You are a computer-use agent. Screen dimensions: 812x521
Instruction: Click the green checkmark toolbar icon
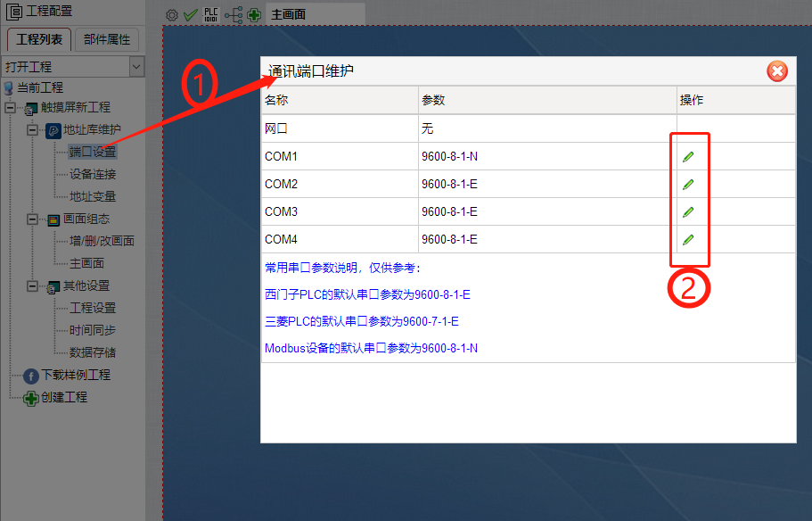point(191,15)
